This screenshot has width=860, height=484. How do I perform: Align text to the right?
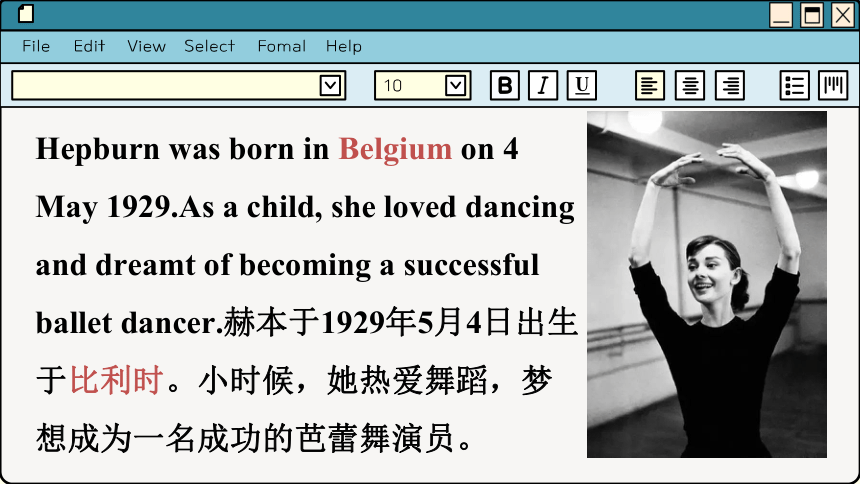coord(730,85)
